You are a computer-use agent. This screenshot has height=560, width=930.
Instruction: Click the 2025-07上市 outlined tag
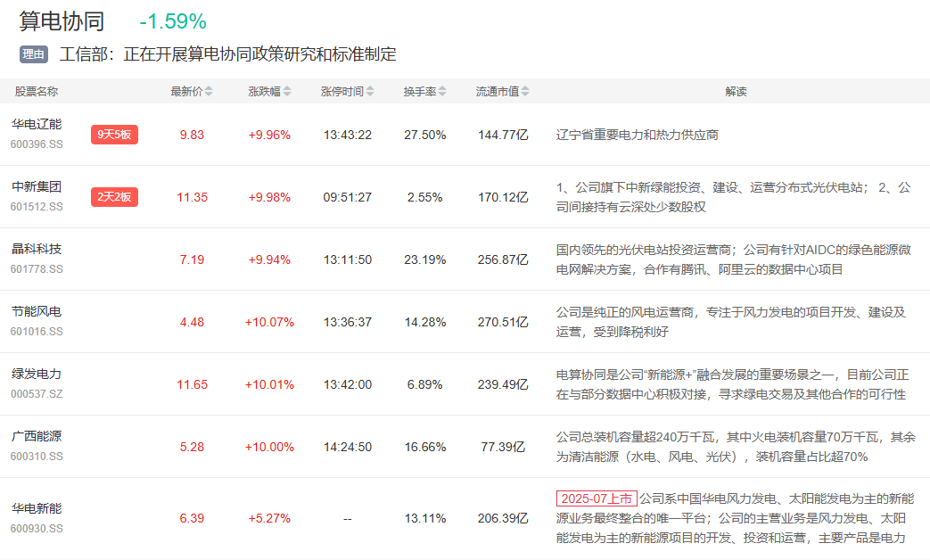(597, 498)
